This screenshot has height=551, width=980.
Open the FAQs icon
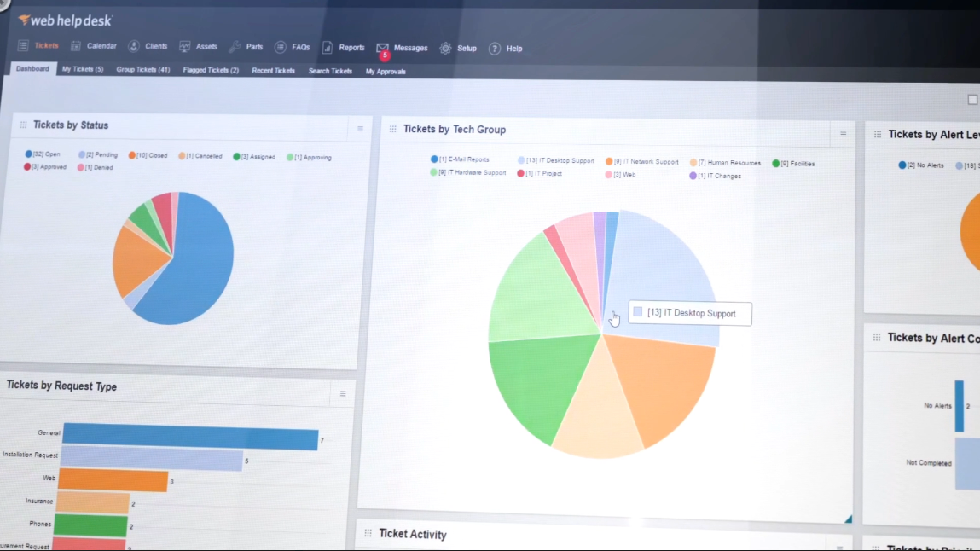pyautogui.click(x=280, y=48)
